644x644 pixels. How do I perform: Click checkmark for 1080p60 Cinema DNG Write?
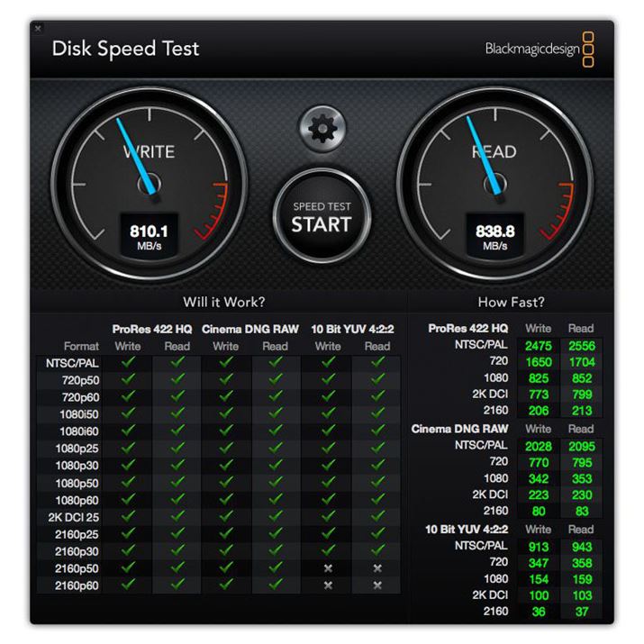tap(226, 499)
